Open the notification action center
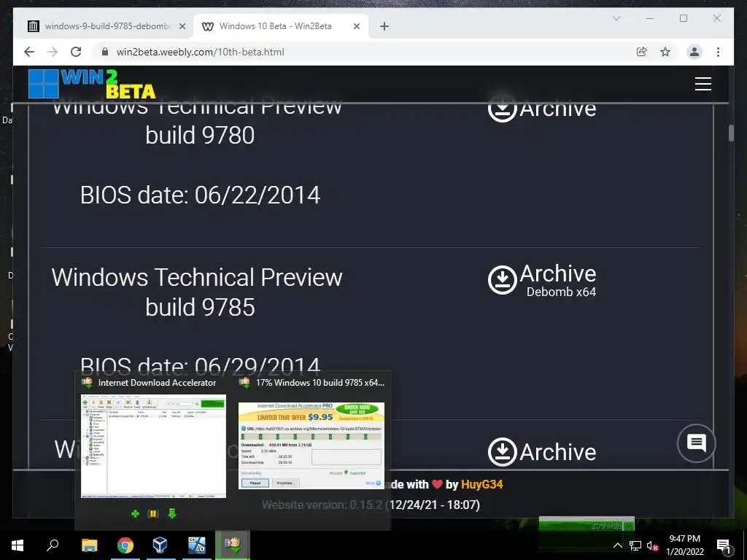Image resolution: width=747 pixels, height=560 pixels. point(723,545)
